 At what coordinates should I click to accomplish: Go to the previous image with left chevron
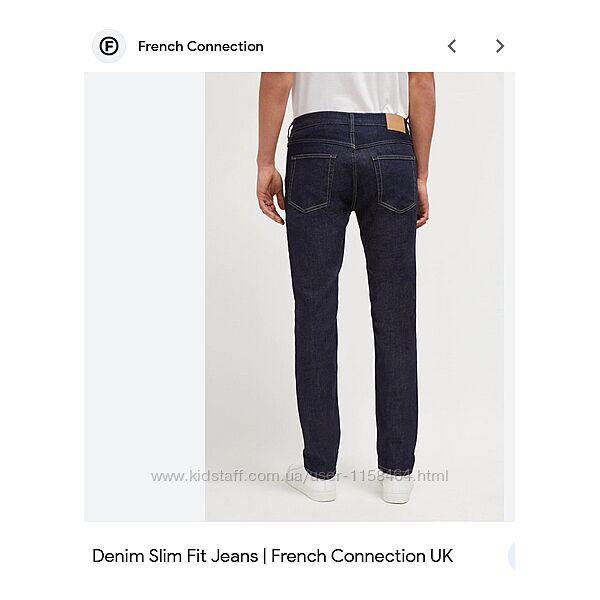pos(452,46)
